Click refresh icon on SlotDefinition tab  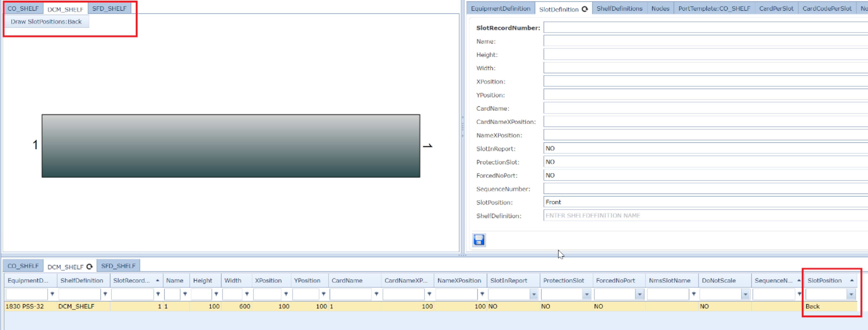click(585, 9)
